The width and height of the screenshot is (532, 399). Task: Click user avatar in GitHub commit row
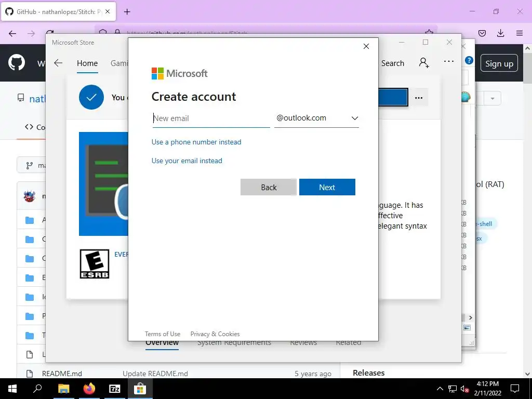coord(30,196)
